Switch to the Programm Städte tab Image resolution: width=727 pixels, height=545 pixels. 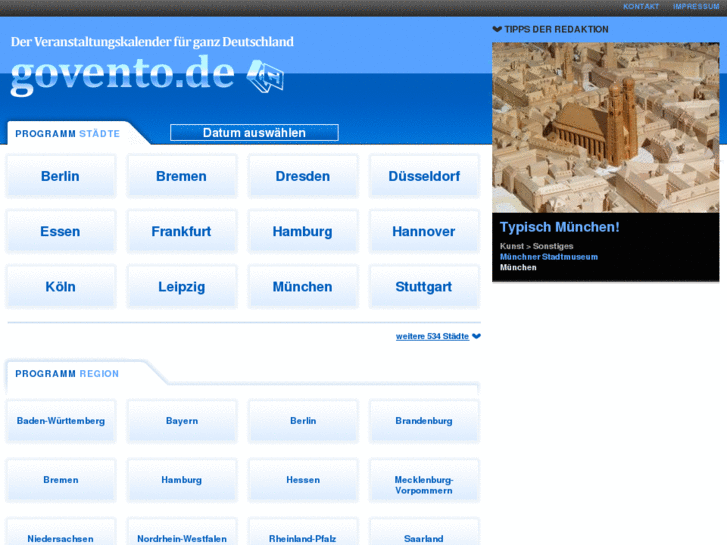tap(68, 134)
